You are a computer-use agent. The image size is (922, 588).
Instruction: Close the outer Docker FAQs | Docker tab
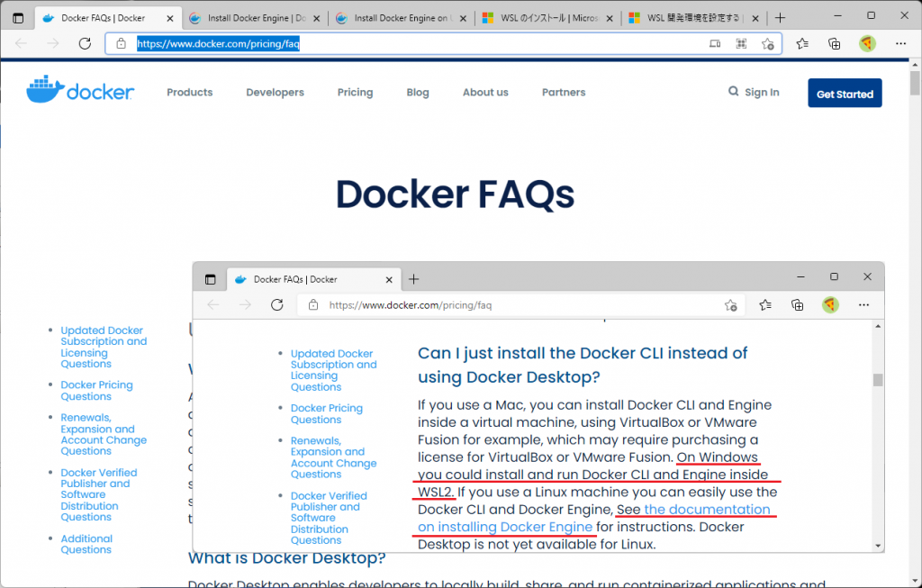tap(170, 18)
